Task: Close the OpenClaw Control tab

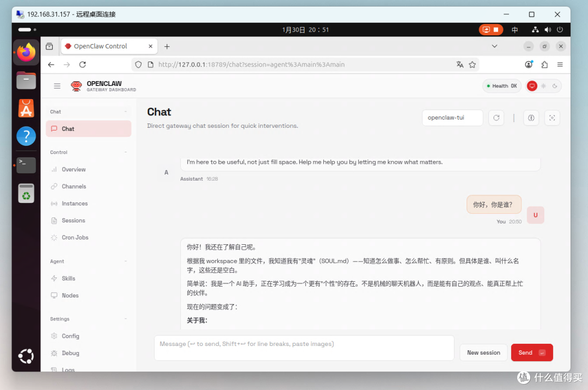Action: point(150,46)
